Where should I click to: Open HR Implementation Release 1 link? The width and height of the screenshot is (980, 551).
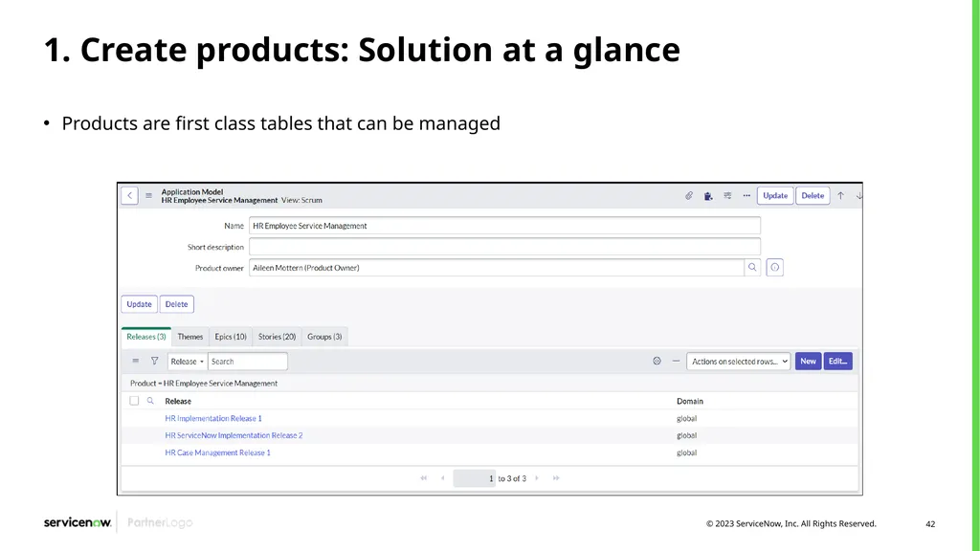point(213,419)
